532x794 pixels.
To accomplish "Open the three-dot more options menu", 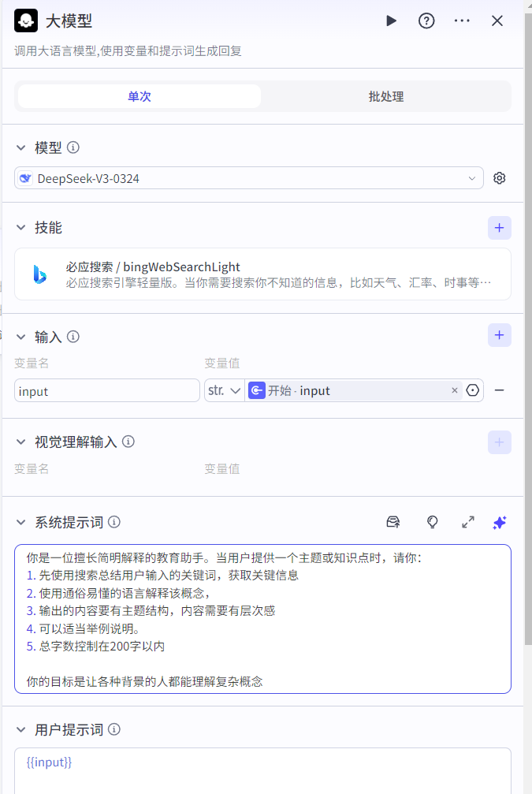I will [x=462, y=21].
